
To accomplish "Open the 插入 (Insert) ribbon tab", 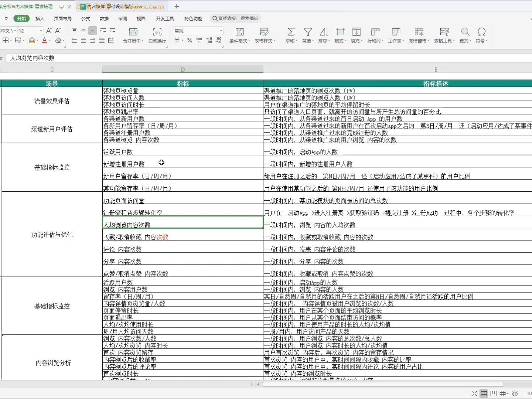I will click(x=40, y=18).
